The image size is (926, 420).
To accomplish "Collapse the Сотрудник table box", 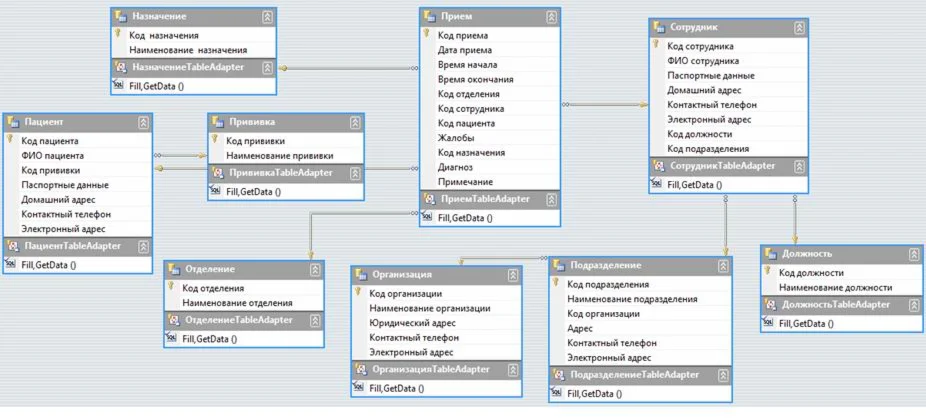I will (x=799, y=28).
